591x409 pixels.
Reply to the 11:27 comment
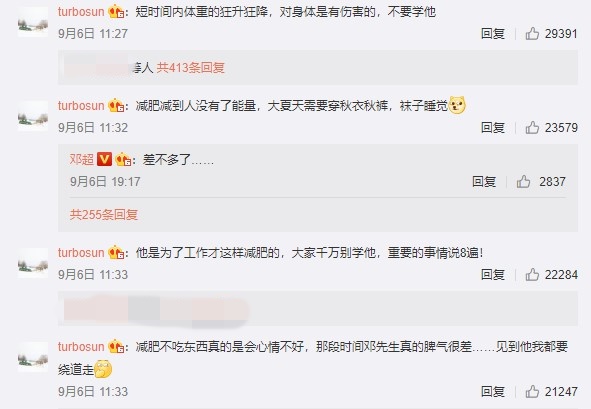pyautogui.click(x=493, y=34)
